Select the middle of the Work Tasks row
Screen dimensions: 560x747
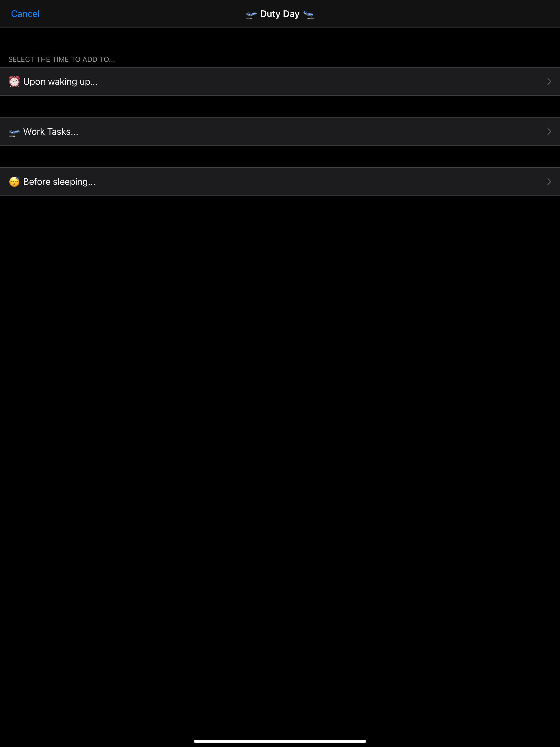click(x=280, y=132)
